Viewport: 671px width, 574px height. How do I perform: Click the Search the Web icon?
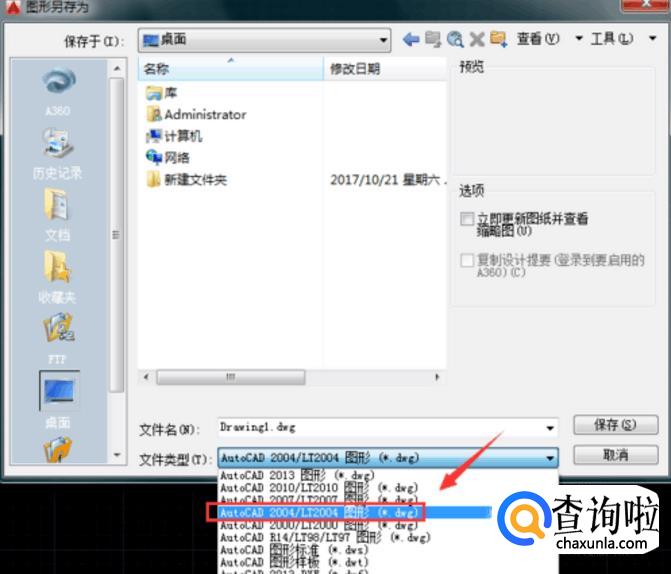[x=455, y=39]
